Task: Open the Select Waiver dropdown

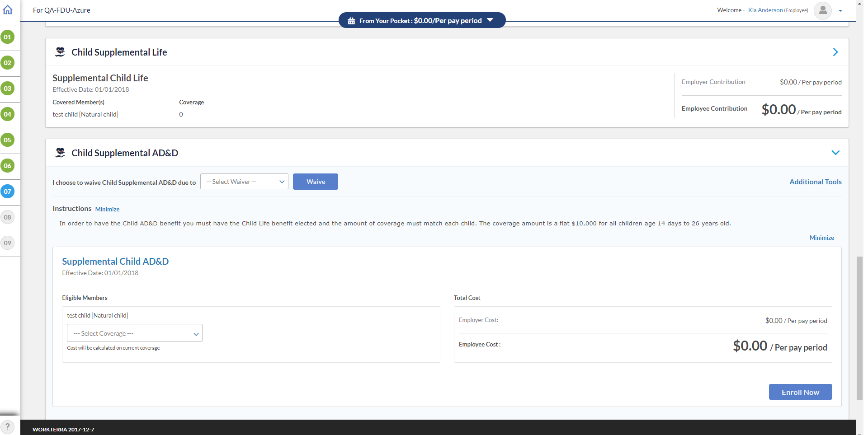Action: click(244, 182)
